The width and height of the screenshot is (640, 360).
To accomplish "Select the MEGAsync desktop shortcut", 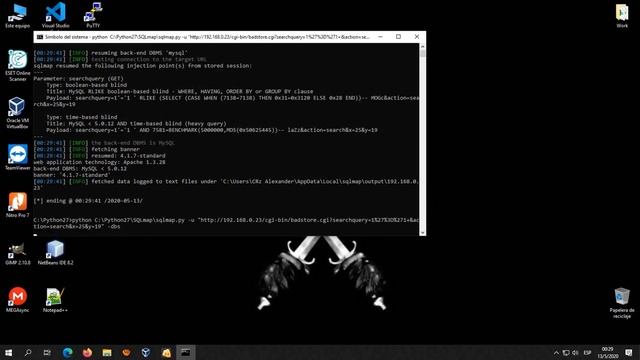I will point(18,300).
